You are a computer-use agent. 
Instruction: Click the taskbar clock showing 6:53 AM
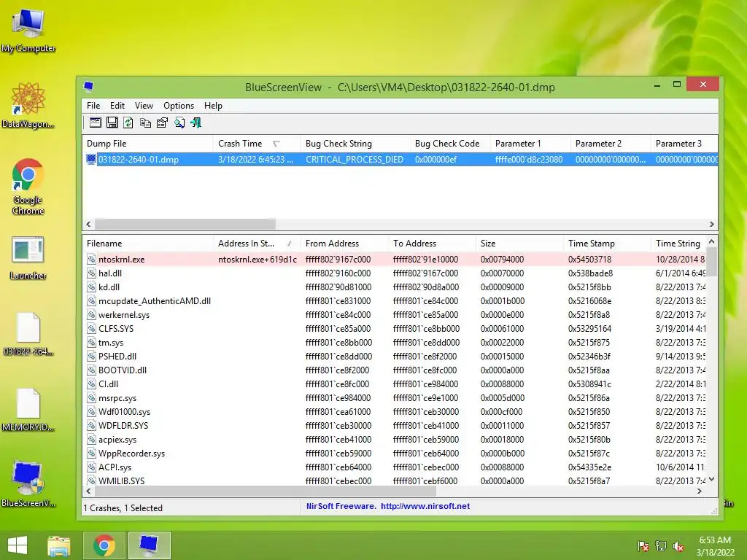pyautogui.click(x=715, y=546)
